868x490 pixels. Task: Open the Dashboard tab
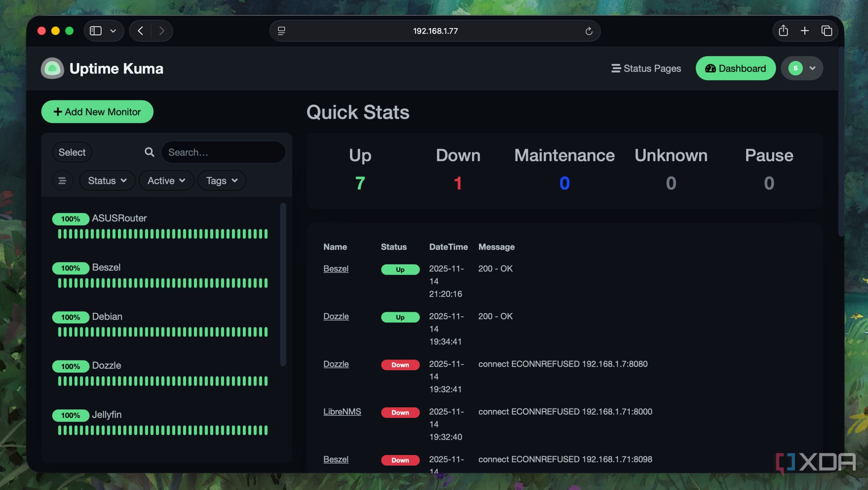coord(735,68)
